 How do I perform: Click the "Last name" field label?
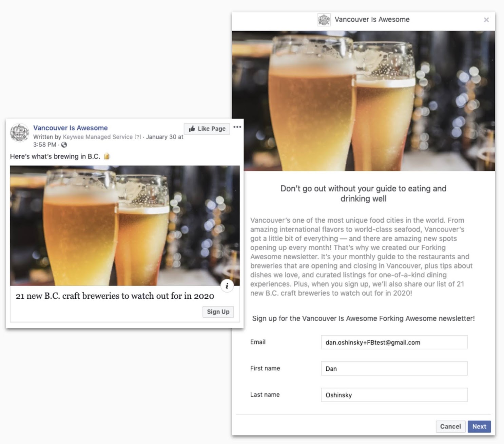[x=265, y=395]
